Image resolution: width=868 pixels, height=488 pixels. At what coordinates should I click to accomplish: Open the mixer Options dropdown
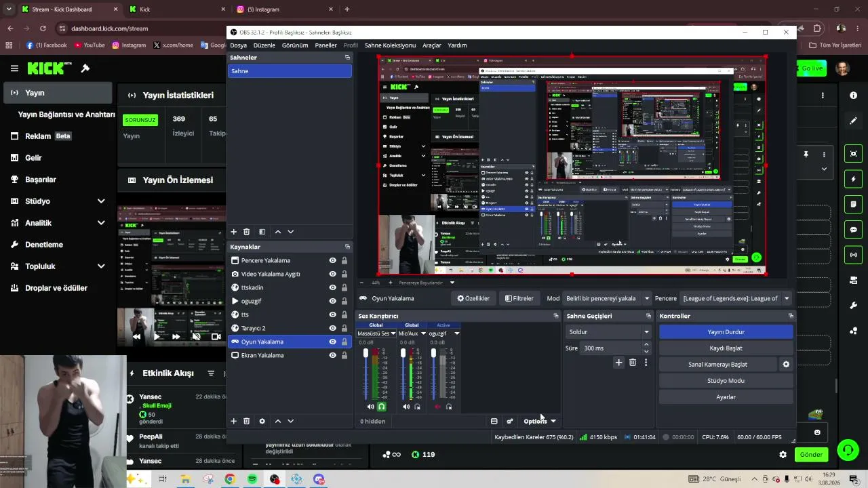coord(540,422)
